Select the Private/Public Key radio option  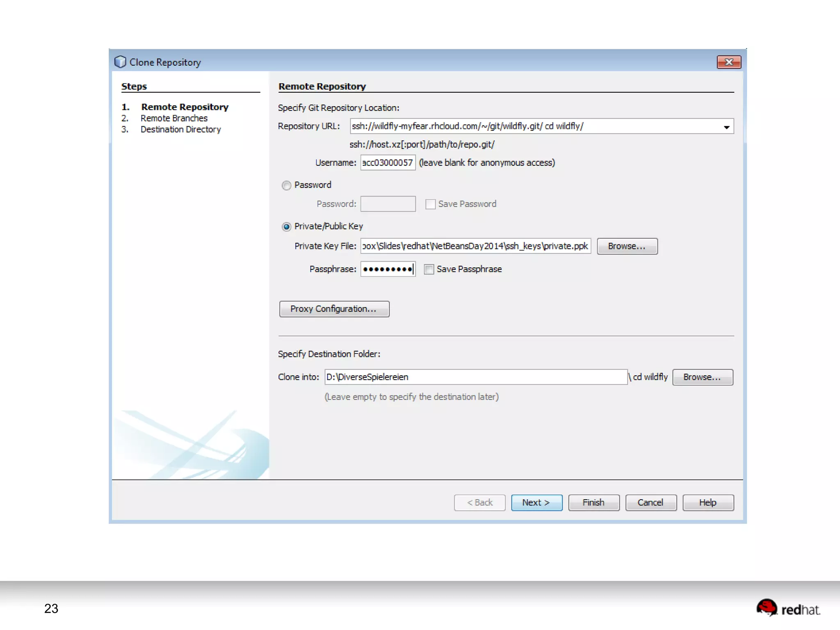point(286,226)
